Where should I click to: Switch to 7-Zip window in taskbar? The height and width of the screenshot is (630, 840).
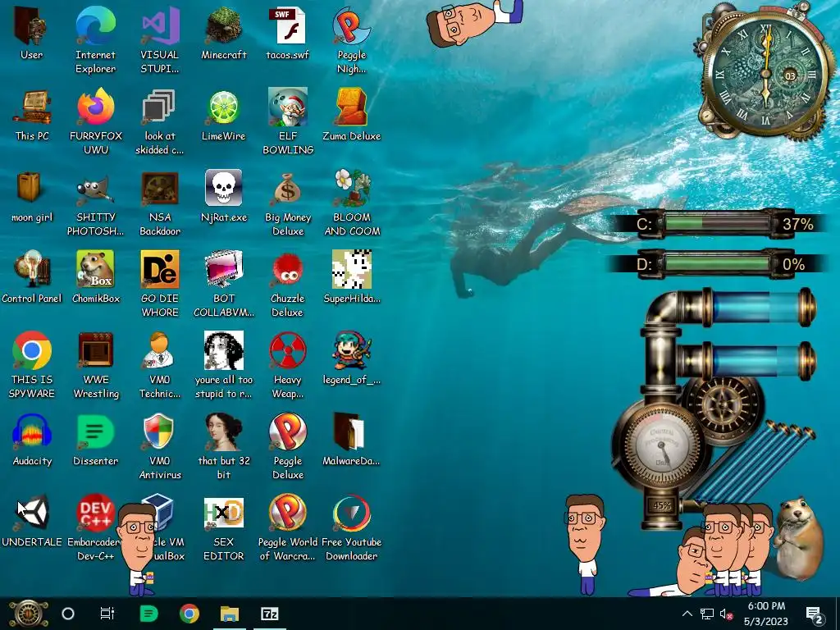point(269,614)
